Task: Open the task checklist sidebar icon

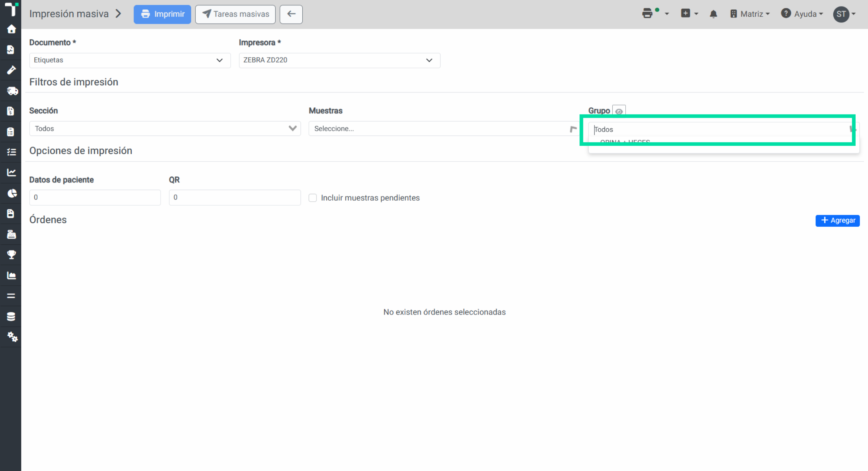Action: pos(11,152)
